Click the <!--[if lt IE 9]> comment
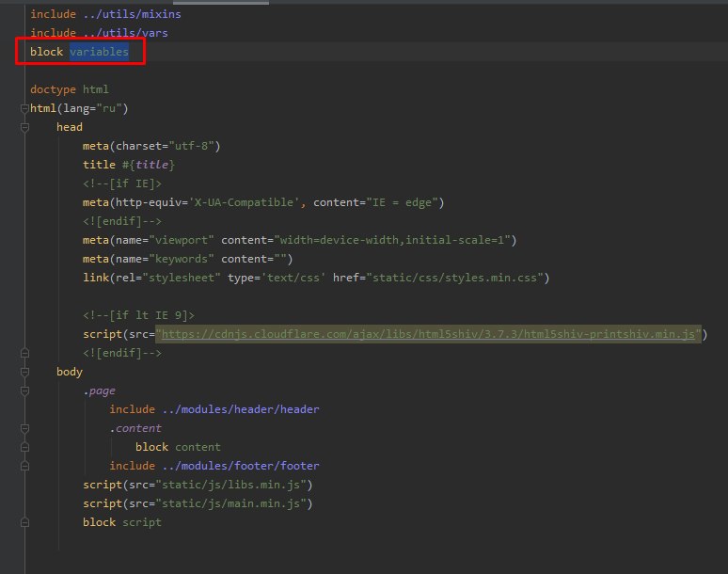728x574 pixels. [139, 316]
